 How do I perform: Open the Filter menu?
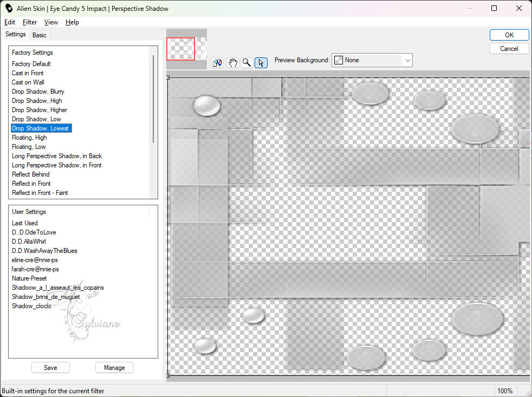pos(29,22)
